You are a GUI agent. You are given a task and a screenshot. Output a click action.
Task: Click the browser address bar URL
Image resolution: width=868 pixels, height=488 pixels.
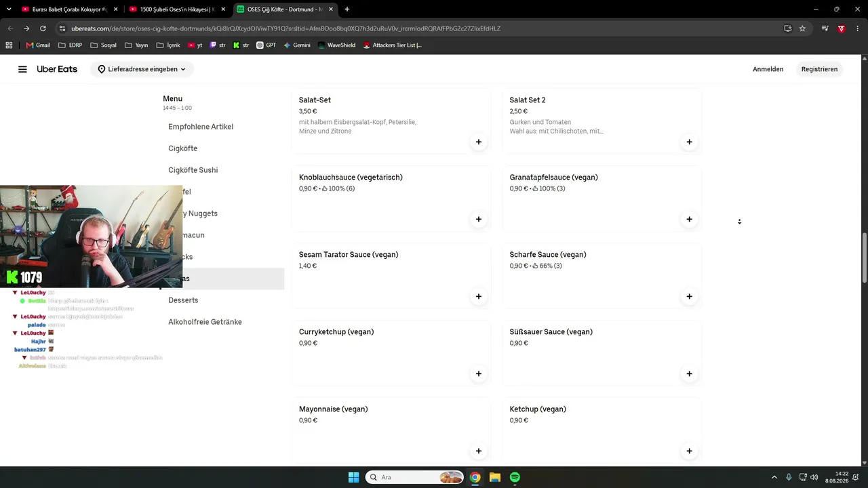(x=285, y=28)
